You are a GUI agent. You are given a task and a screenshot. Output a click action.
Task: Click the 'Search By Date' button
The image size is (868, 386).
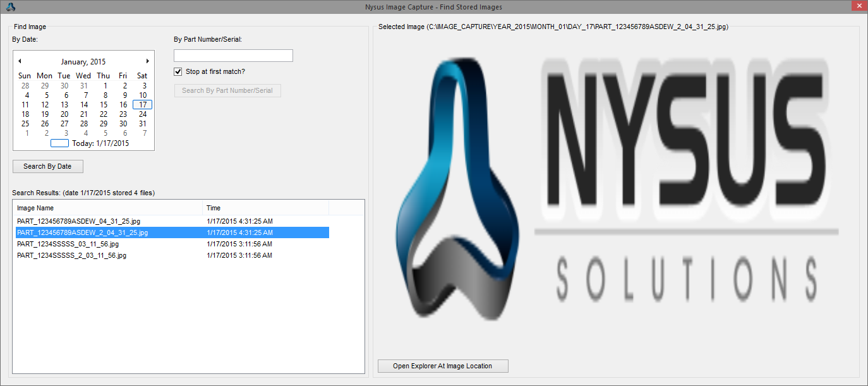tap(47, 166)
